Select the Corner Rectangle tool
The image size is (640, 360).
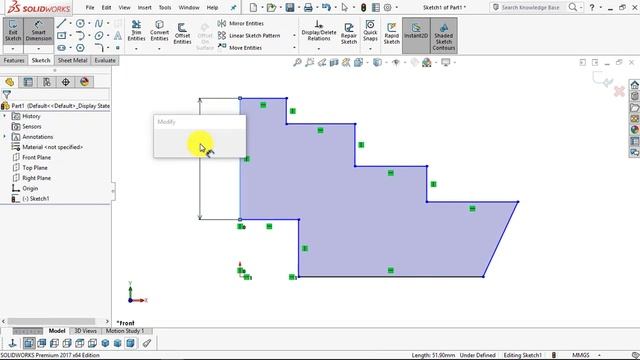[x=61, y=36]
